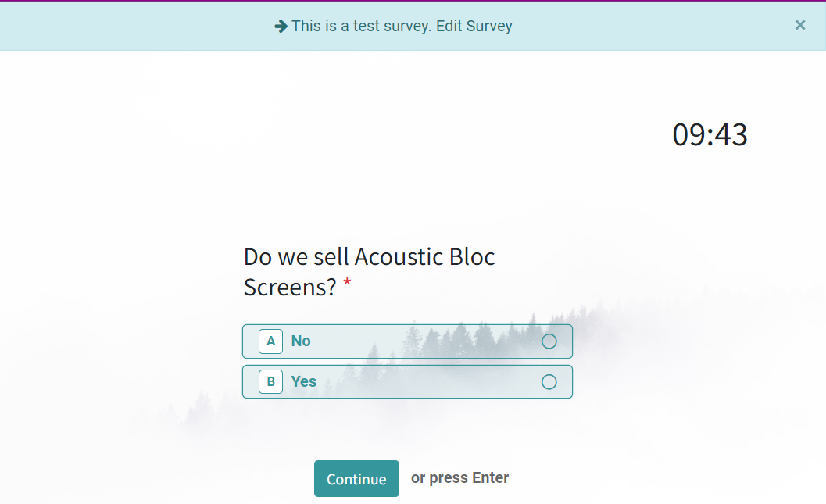Screen dimensions: 826x504
Task: Click the 'Do we sell Acoustic Bloc' question heading
Action: [370, 258]
